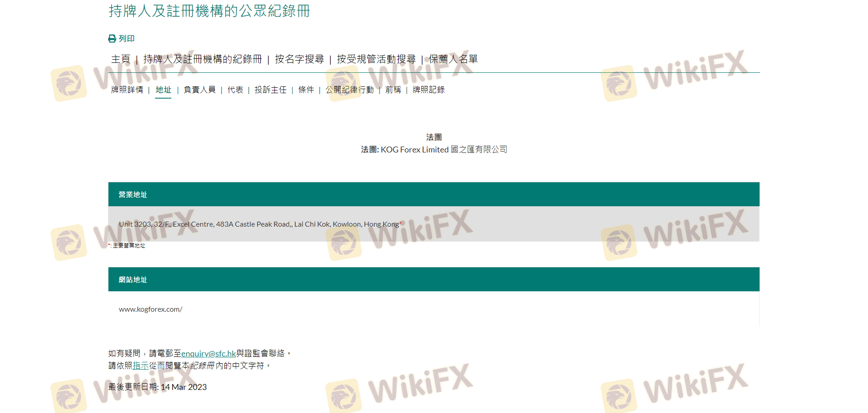Open the 指示 instructions link
868x413 pixels.
(141, 366)
